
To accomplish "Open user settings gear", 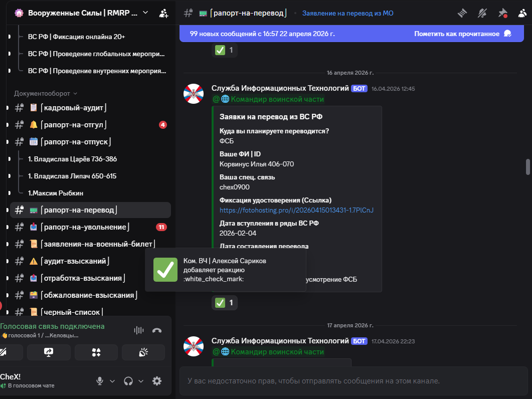I will pos(157,381).
